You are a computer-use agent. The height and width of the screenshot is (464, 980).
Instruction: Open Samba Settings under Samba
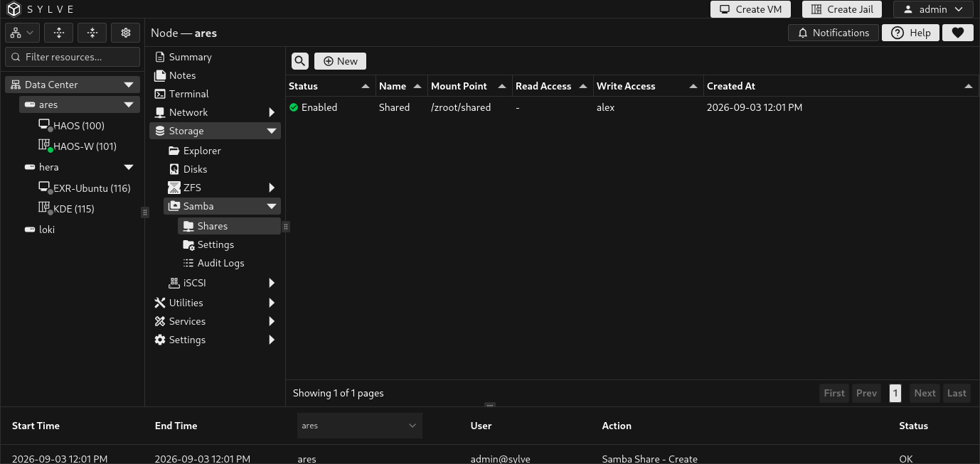215,244
